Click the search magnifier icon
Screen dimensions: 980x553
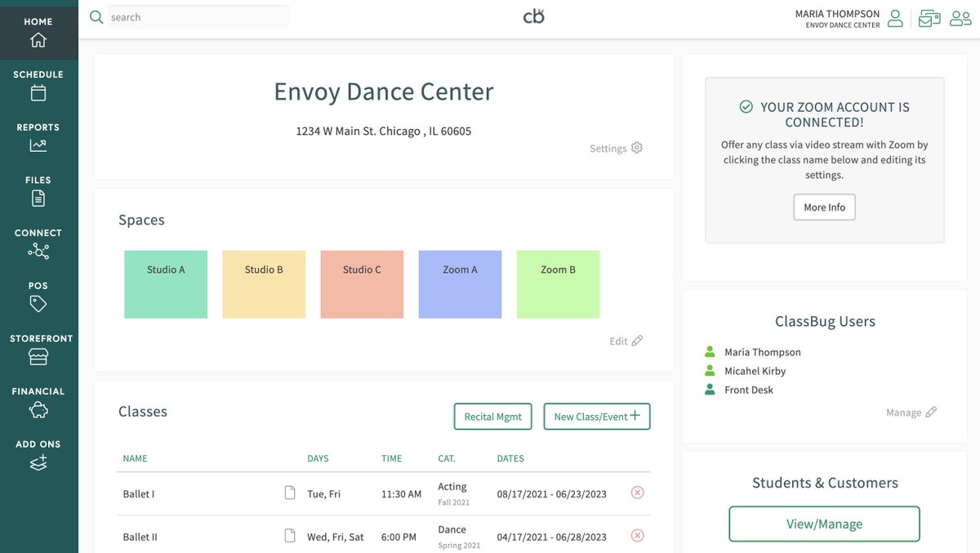(x=96, y=17)
